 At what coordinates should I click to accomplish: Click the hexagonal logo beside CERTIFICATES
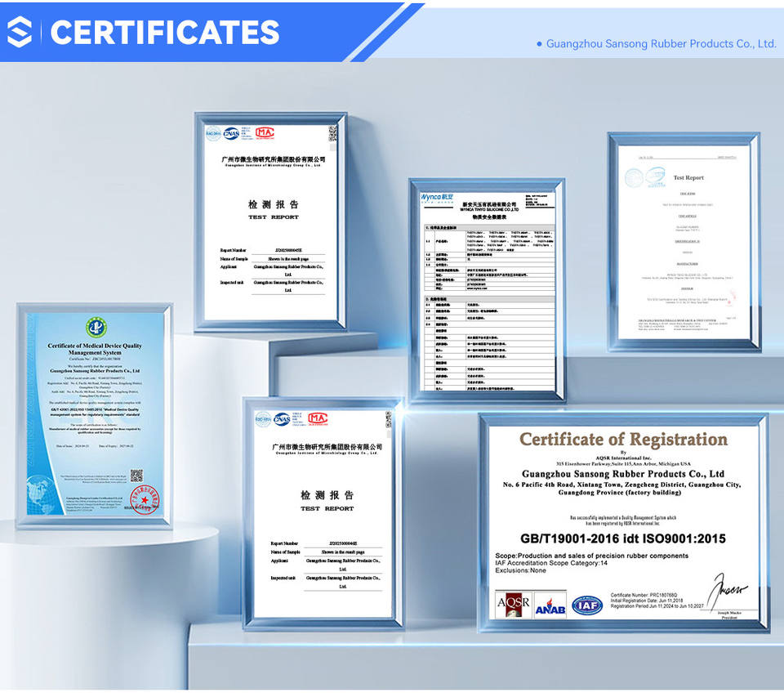point(20,32)
